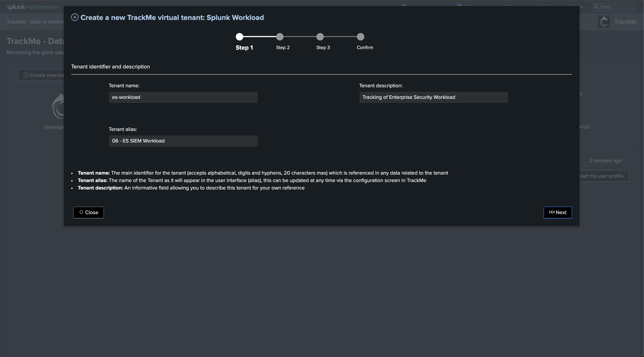The width and height of the screenshot is (644, 357).
Task: Click the Next button
Action: coord(557,212)
